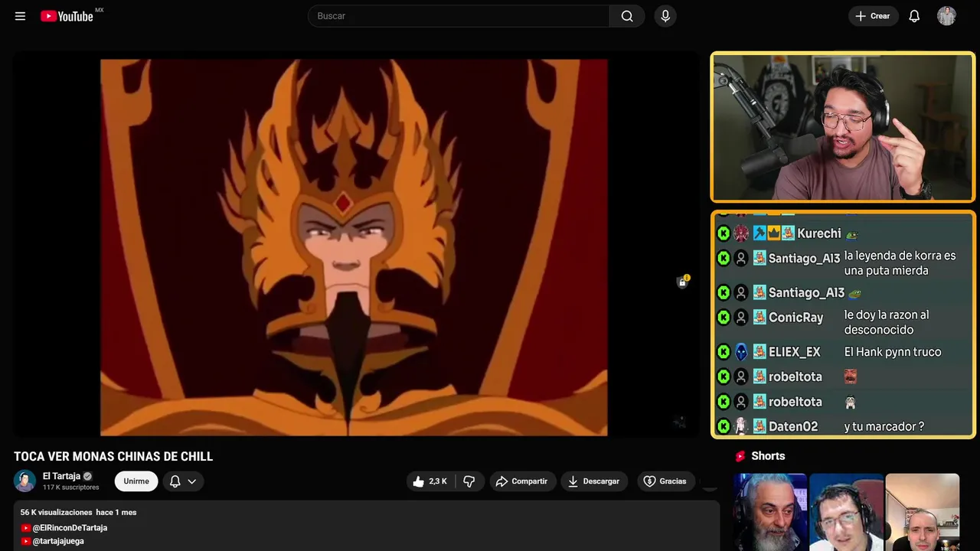Click Kurechi username in chat
Viewport: 980px width, 551px height.
tap(819, 233)
